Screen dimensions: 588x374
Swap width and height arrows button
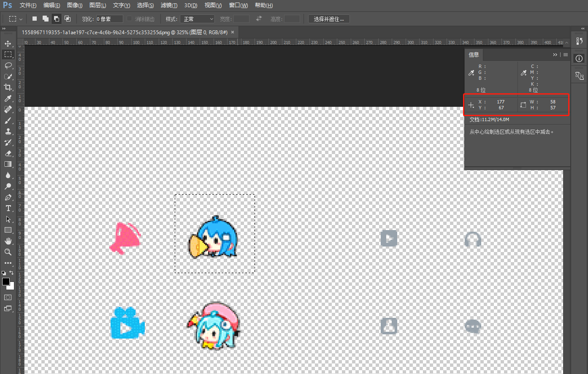[x=259, y=19]
